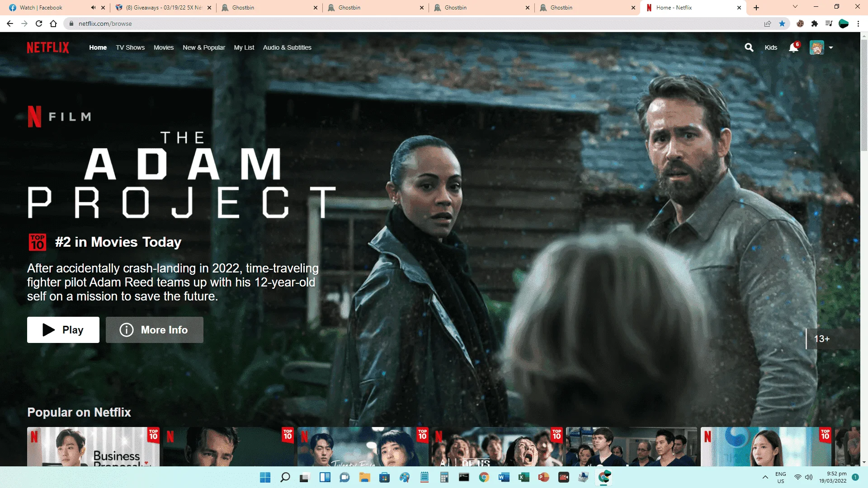Open More Info for The Adam Project
The image size is (868, 488).
pyautogui.click(x=155, y=330)
